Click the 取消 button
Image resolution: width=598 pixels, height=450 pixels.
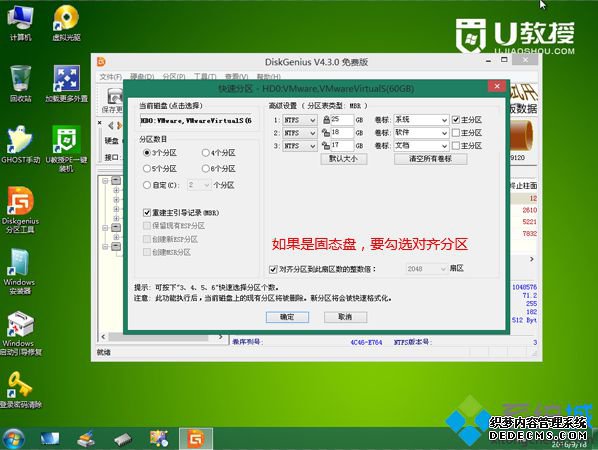345,317
